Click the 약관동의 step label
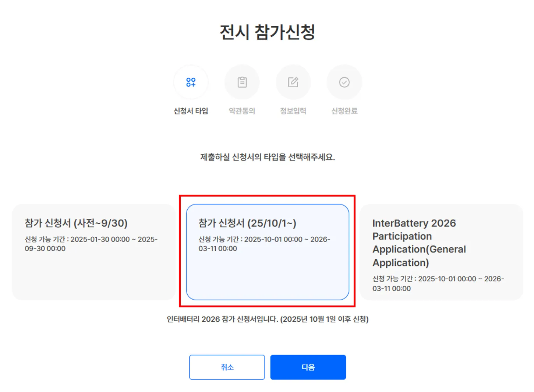This screenshot has height=392, width=534. click(242, 111)
